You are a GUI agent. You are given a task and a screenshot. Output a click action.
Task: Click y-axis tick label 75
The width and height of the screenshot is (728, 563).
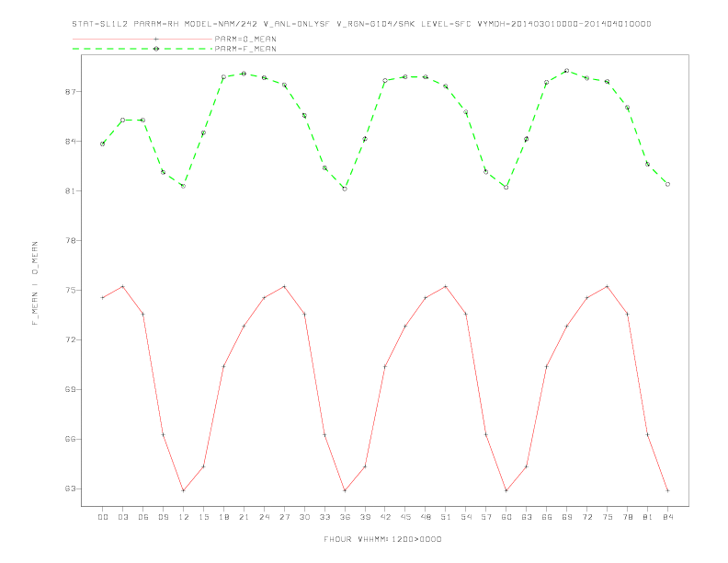coord(70,291)
